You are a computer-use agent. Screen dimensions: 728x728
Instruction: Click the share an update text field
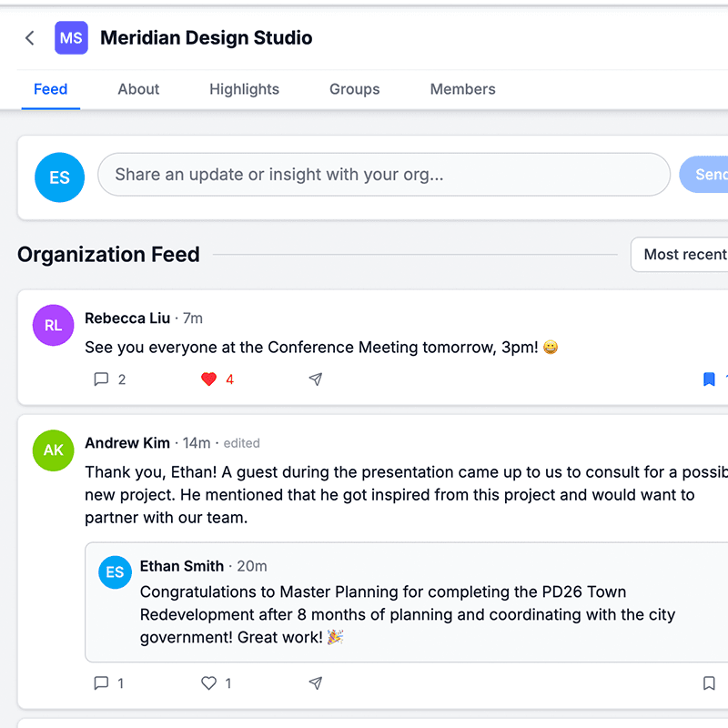pyautogui.click(x=382, y=174)
